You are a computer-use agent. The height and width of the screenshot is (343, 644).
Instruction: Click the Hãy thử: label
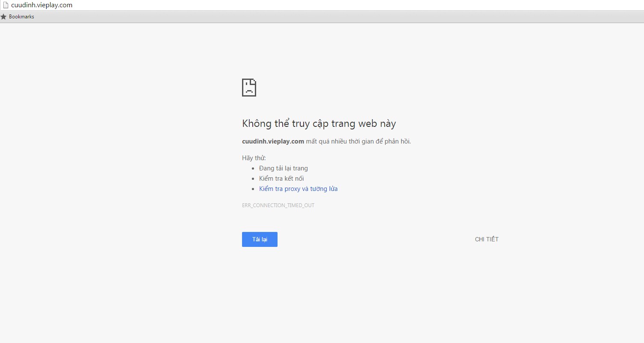[x=254, y=158]
